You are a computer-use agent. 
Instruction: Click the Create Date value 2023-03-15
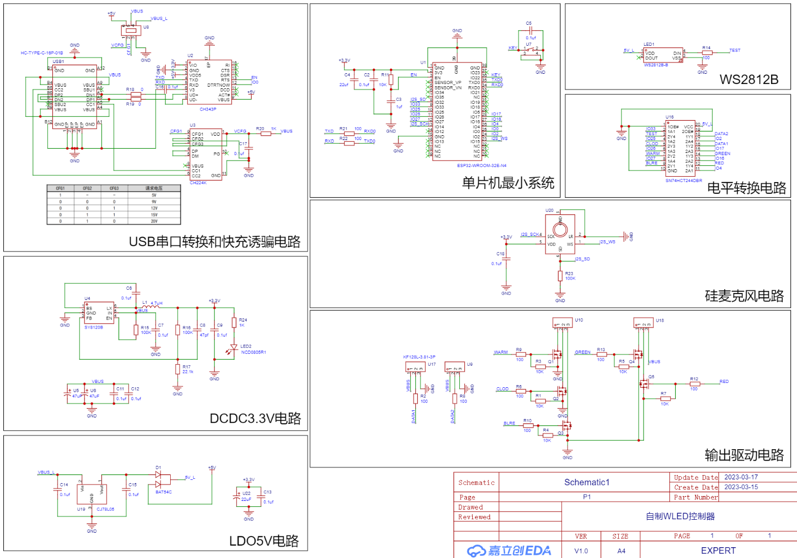[x=741, y=487]
